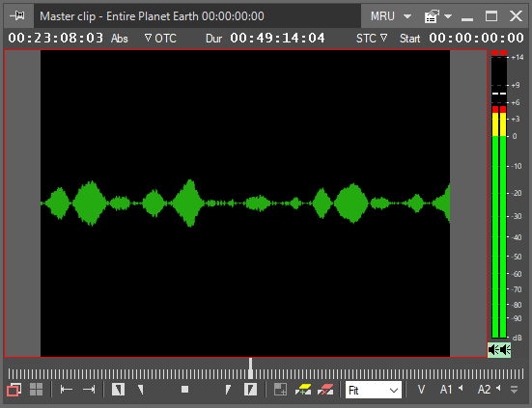Screen dimensions: 532x408
Task: Play the clip forward
Action: 228,390
